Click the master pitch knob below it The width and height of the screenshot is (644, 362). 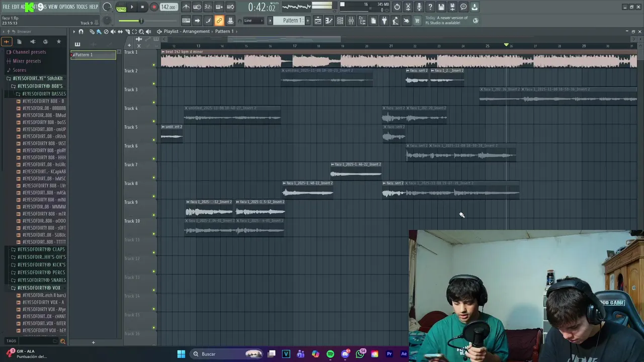(107, 21)
